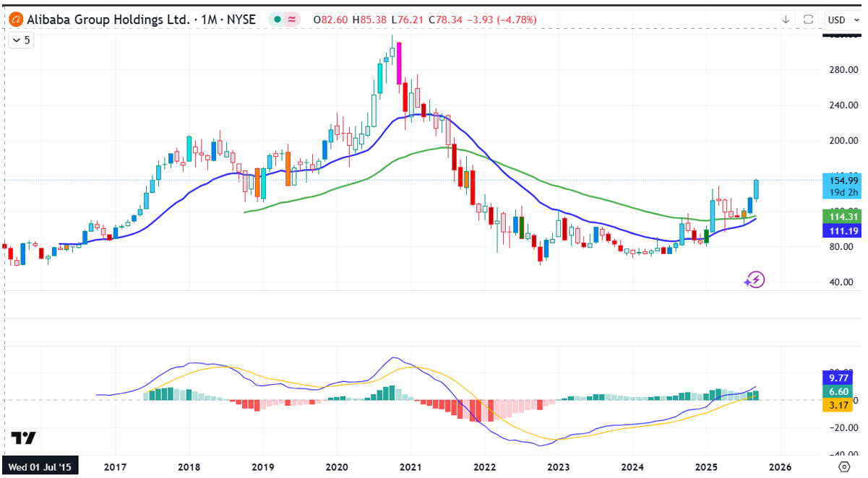Click the orange 3.17 signal value label
Image resolution: width=868 pixels, height=478 pixels.
click(x=842, y=404)
